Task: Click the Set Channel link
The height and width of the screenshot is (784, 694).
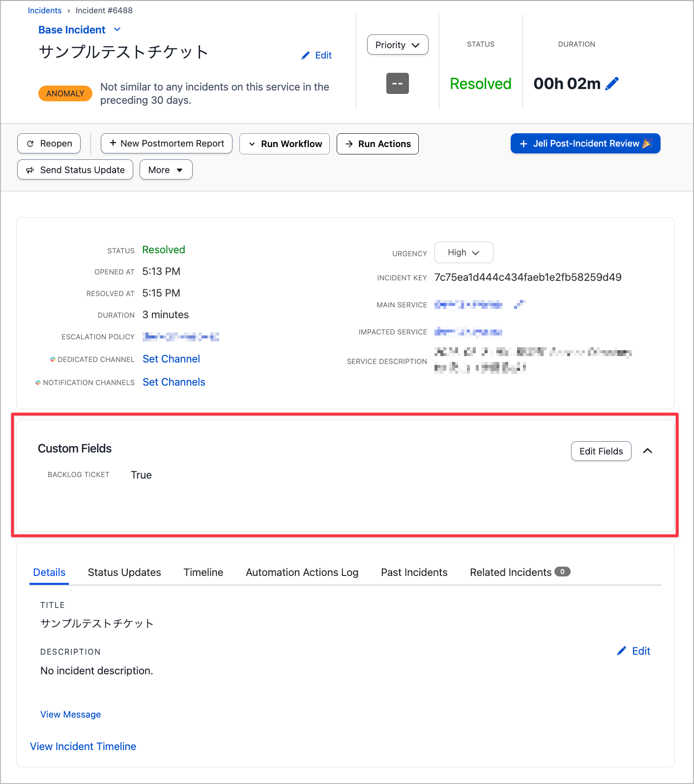Action: point(172,359)
